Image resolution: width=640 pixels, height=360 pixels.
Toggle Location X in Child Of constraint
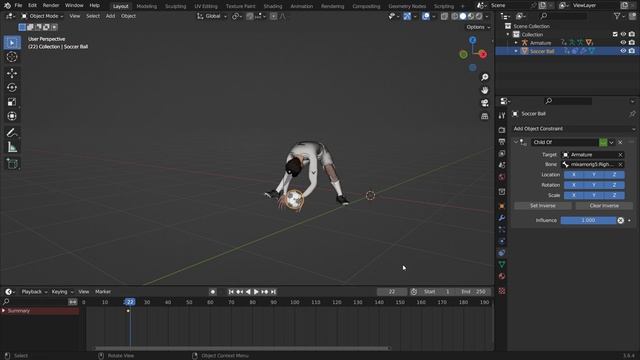pos(573,175)
